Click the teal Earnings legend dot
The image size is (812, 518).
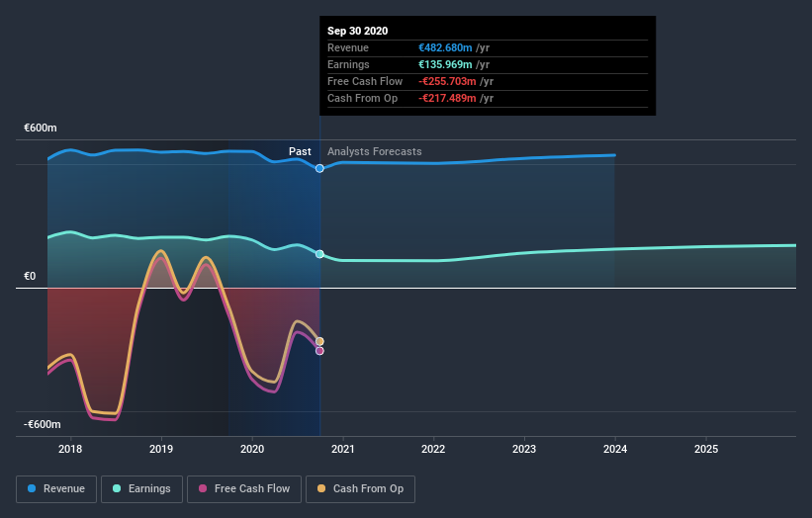tap(117, 488)
